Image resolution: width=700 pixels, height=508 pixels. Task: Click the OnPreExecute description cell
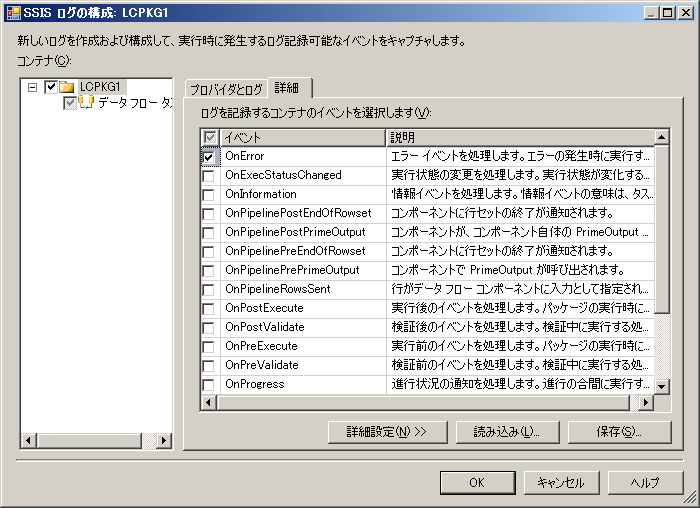pos(520,346)
